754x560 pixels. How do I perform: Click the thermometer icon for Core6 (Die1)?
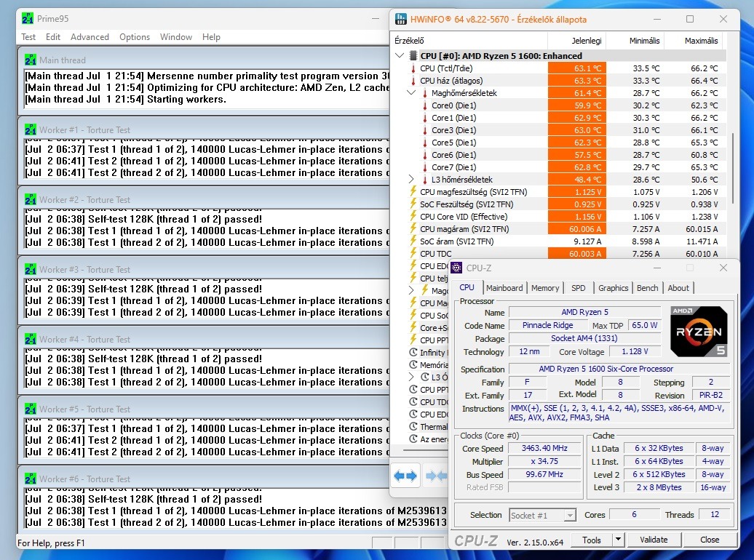[424, 155]
